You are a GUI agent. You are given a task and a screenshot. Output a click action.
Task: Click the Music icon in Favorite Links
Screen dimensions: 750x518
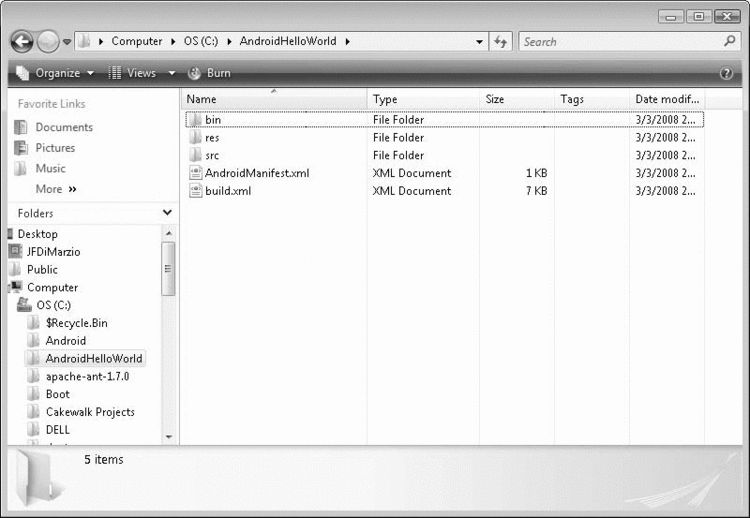21,168
